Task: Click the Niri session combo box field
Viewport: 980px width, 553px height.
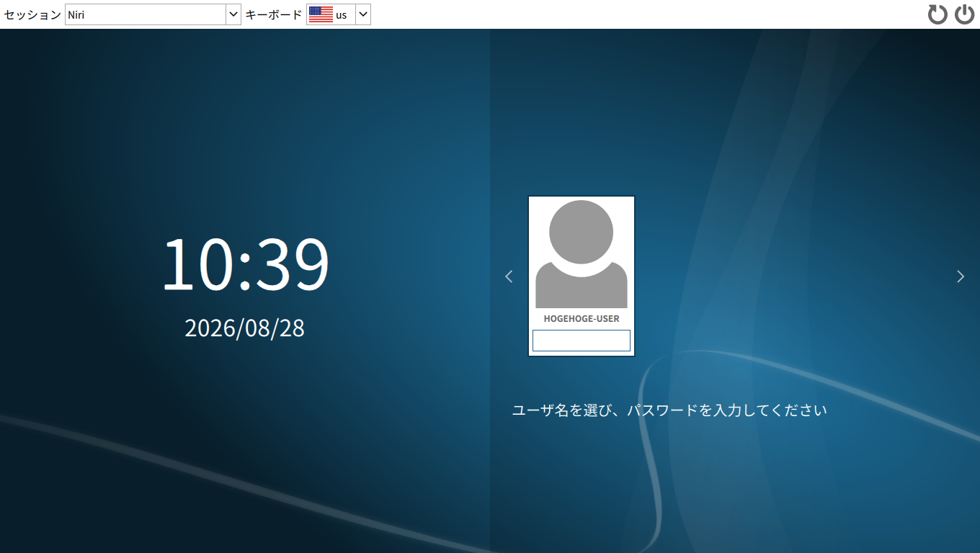Action: point(153,14)
